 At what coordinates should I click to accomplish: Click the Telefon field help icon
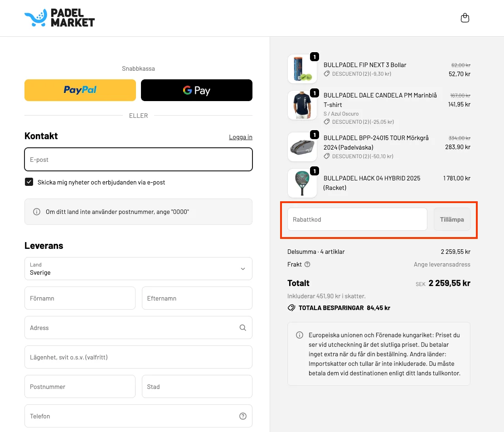[x=243, y=416]
